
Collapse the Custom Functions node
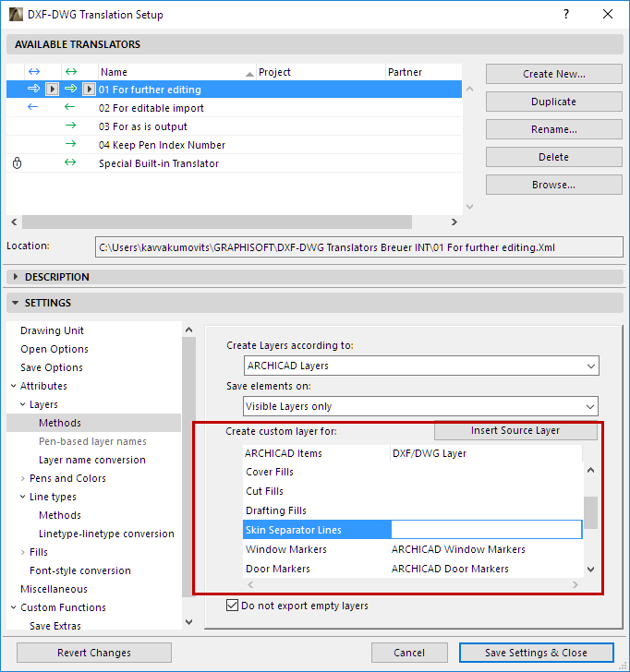pyautogui.click(x=13, y=607)
